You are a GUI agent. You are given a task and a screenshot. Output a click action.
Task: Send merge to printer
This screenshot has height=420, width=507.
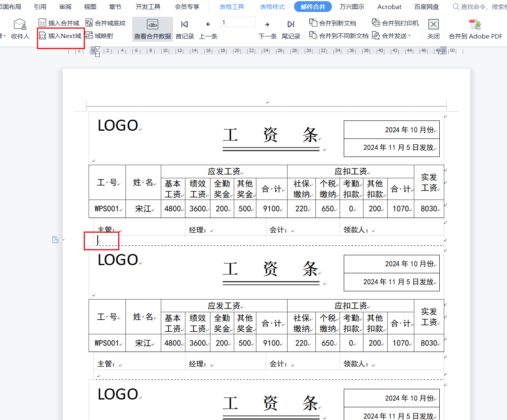[x=395, y=23]
